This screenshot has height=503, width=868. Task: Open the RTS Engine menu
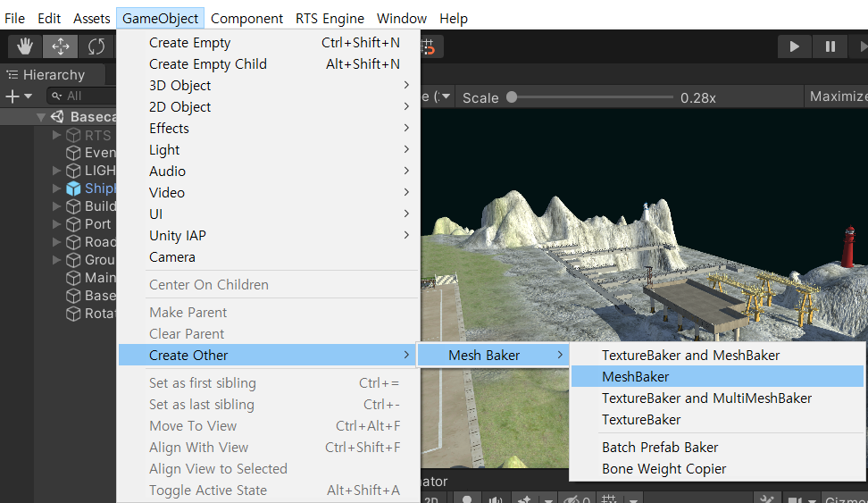330,18
